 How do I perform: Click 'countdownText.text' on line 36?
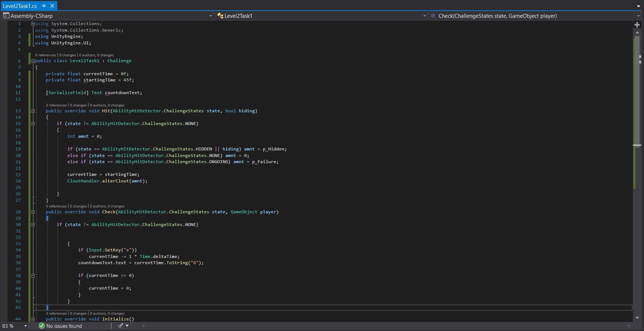(x=102, y=263)
